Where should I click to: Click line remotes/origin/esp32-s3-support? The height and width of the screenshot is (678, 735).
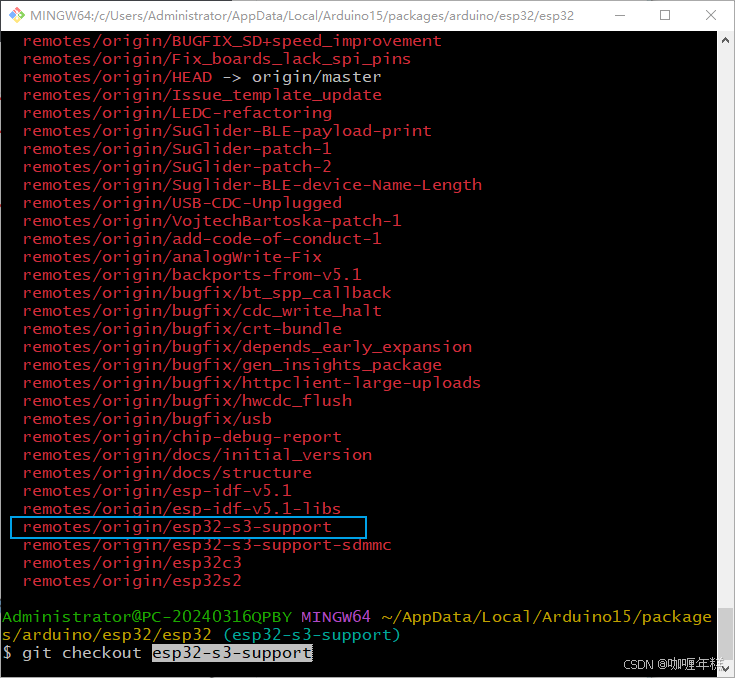[177, 527]
